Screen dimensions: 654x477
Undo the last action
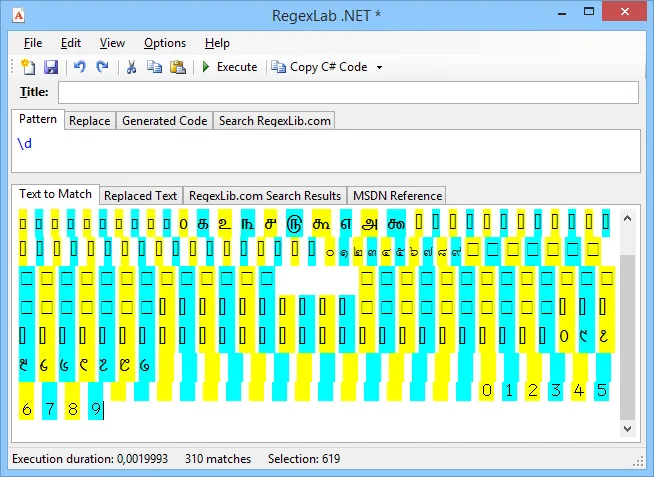tap(80, 67)
